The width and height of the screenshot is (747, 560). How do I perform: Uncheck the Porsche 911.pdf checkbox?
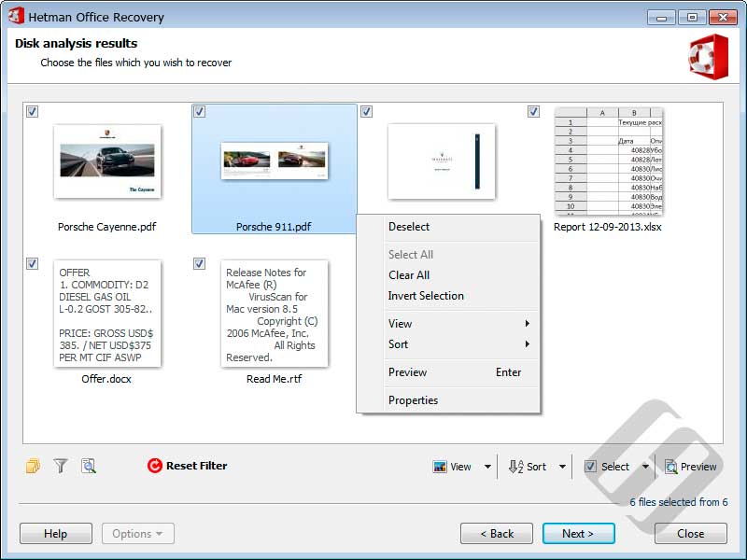(x=199, y=111)
